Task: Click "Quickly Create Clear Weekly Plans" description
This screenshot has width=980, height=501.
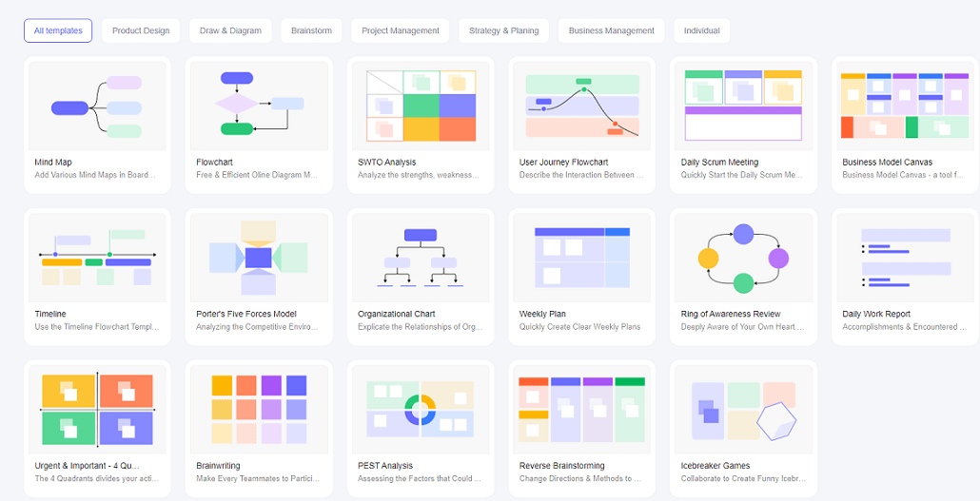Action: (579, 327)
